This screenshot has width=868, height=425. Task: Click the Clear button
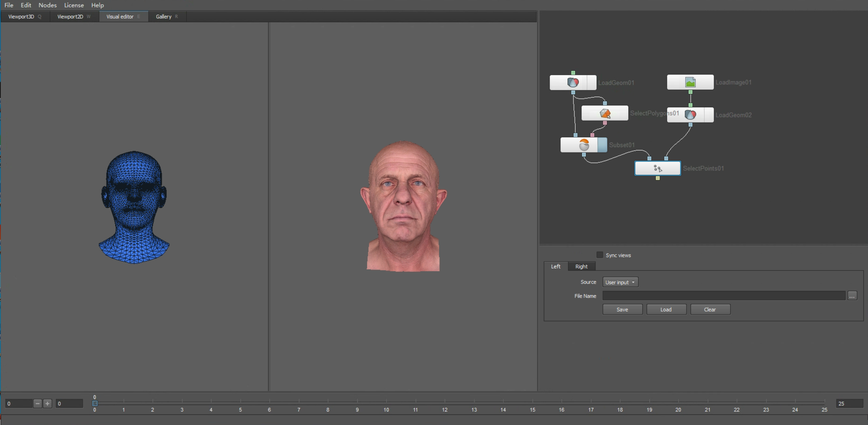[x=710, y=310]
